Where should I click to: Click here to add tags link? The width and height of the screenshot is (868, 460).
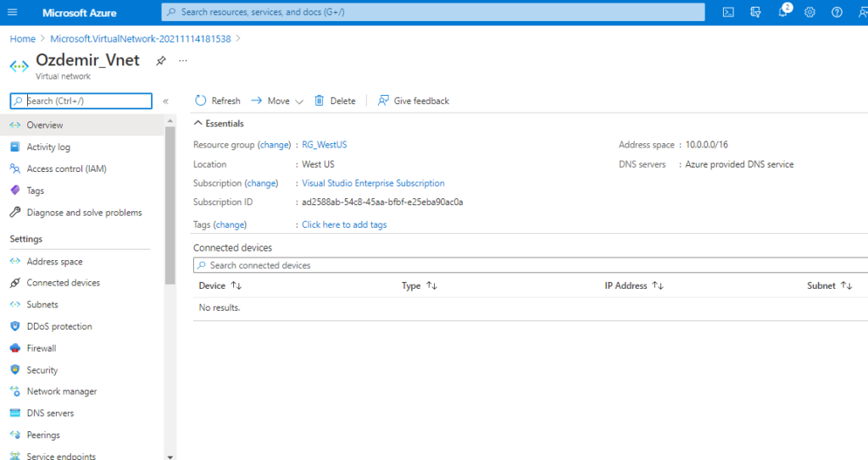coord(344,224)
